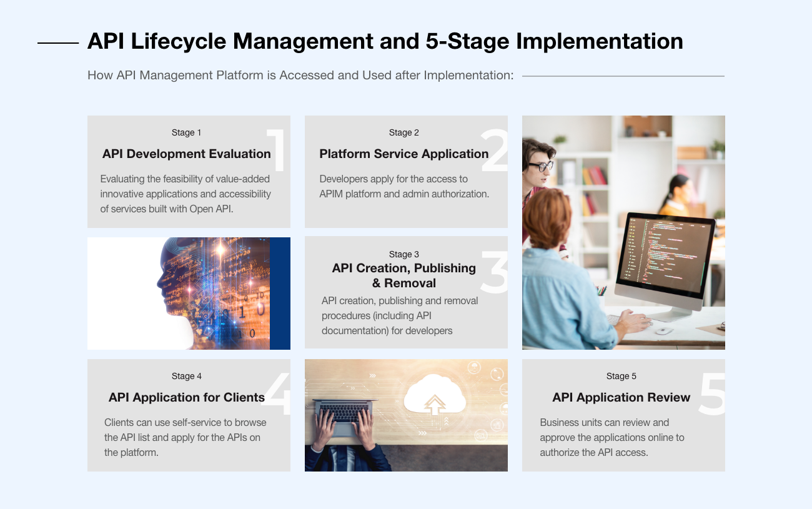Select the 'API Development Evaluation' heading
Image resolution: width=812 pixels, height=509 pixels.
(187, 154)
